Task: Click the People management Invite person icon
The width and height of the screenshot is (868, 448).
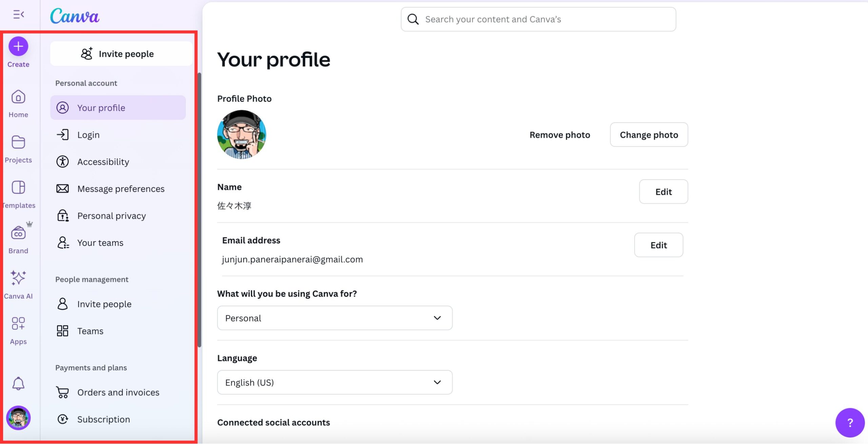Action: (63, 304)
